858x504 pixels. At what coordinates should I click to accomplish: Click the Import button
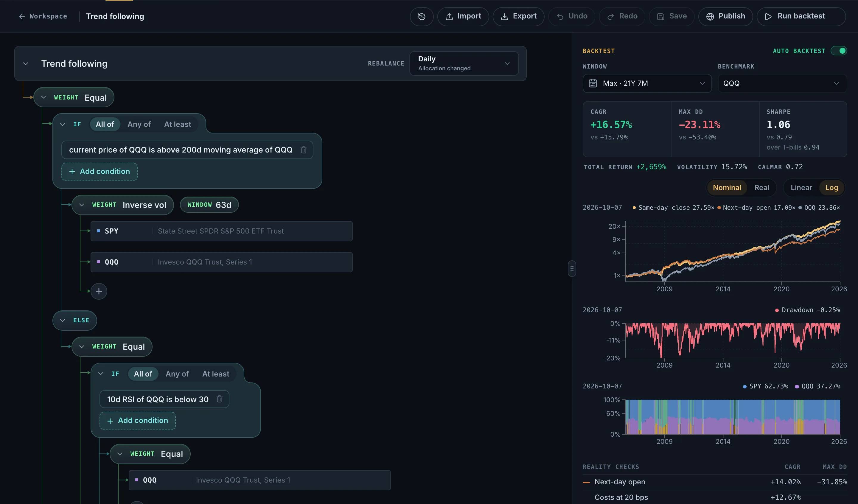[x=463, y=16]
